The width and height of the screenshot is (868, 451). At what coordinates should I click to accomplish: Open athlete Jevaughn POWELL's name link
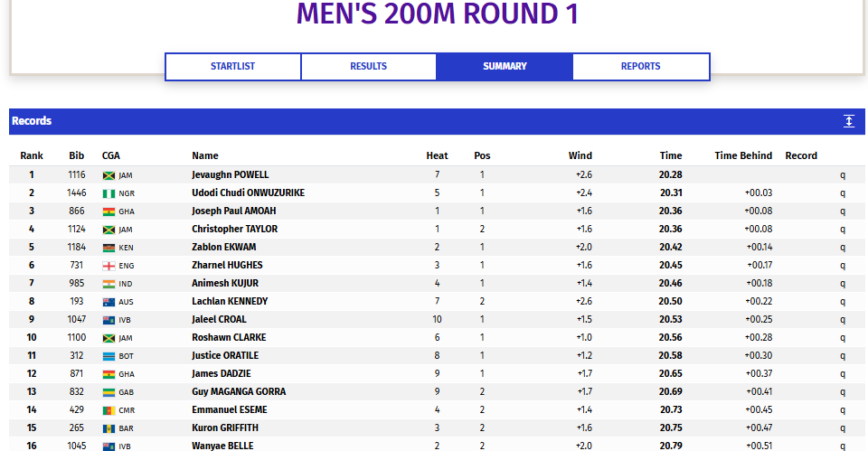[x=231, y=174]
